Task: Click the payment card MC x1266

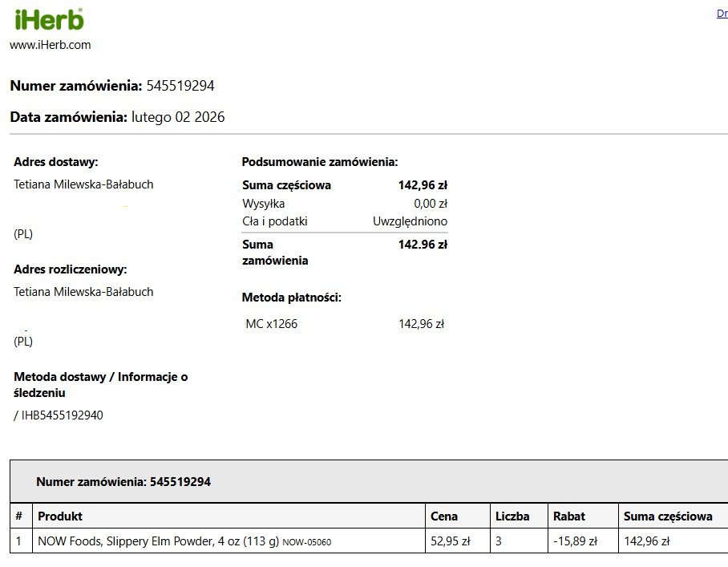Action: click(x=272, y=324)
